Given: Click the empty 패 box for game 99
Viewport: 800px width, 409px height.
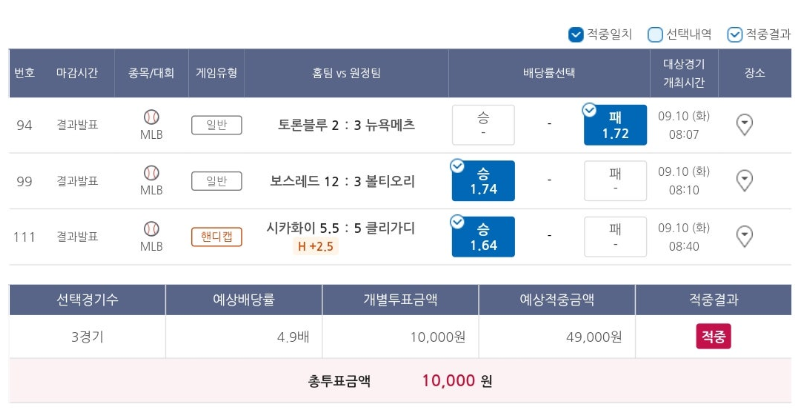Looking at the screenshot, I should tap(615, 181).
